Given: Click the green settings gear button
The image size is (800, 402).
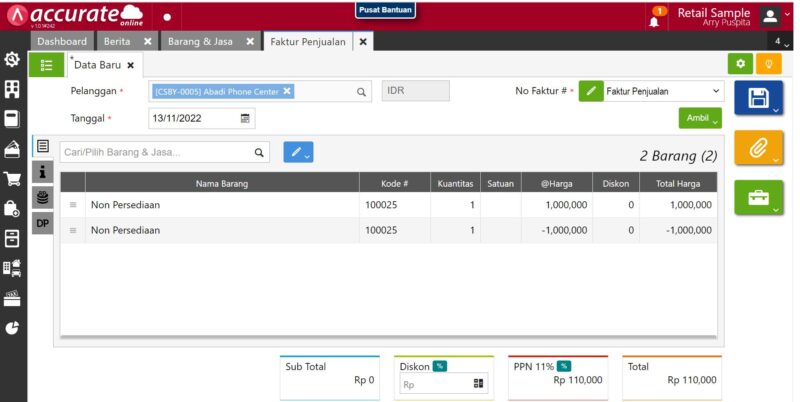Looking at the screenshot, I should click(x=740, y=64).
